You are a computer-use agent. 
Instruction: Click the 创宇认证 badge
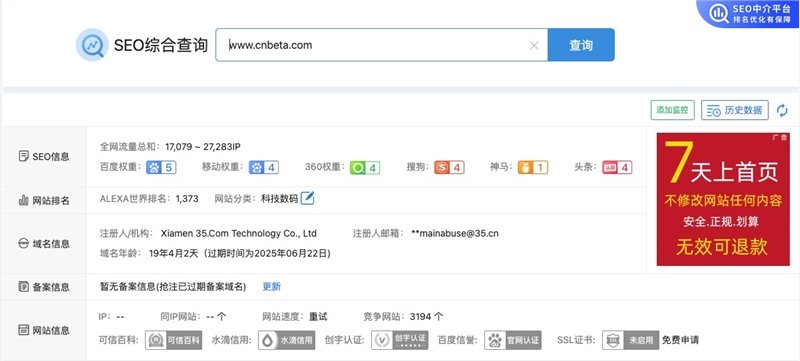click(x=399, y=341)
